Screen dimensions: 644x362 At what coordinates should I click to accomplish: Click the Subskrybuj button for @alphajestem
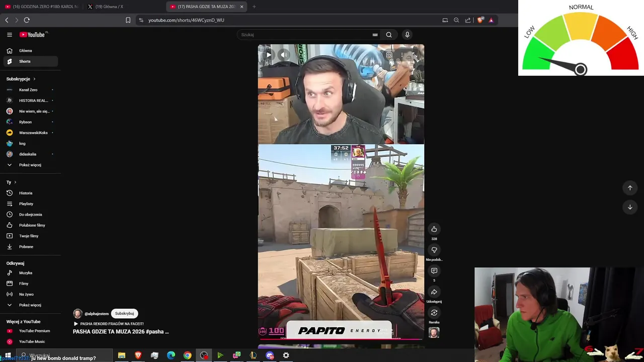click(x=124, y=314)
